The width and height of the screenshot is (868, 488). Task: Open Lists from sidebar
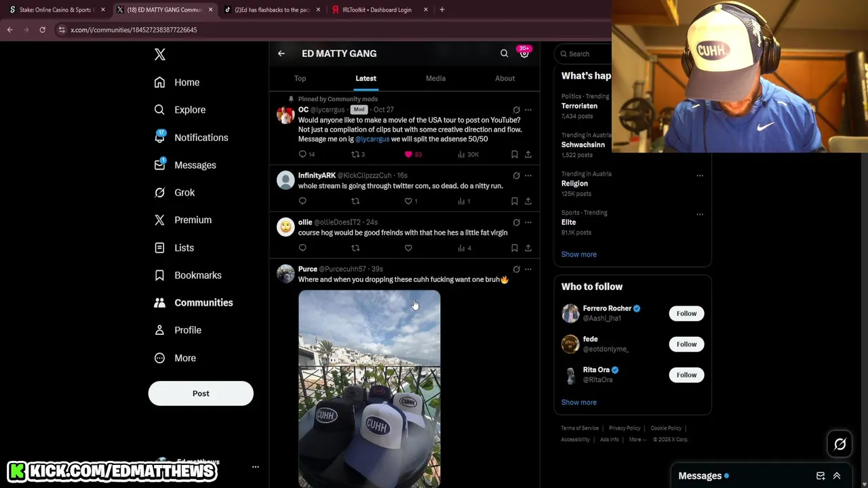pos(174,247)
